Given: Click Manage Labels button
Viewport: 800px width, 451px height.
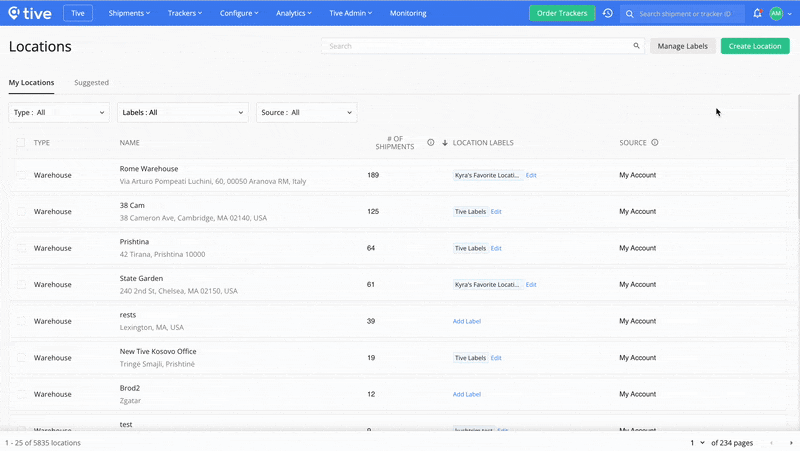Looking at the screenshot, I should click(x=682, y=46).
